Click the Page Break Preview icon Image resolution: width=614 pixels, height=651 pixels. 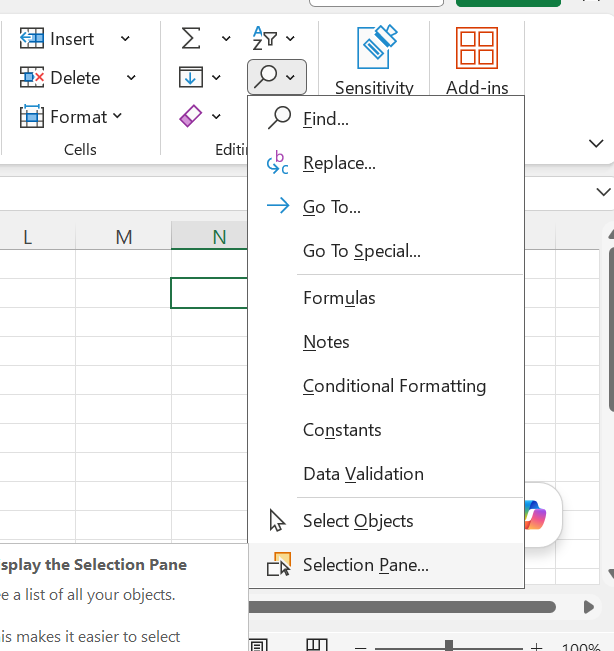317,645
